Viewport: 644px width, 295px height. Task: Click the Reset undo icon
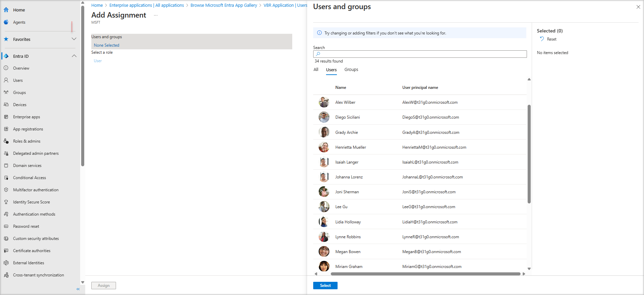(542, 39)
